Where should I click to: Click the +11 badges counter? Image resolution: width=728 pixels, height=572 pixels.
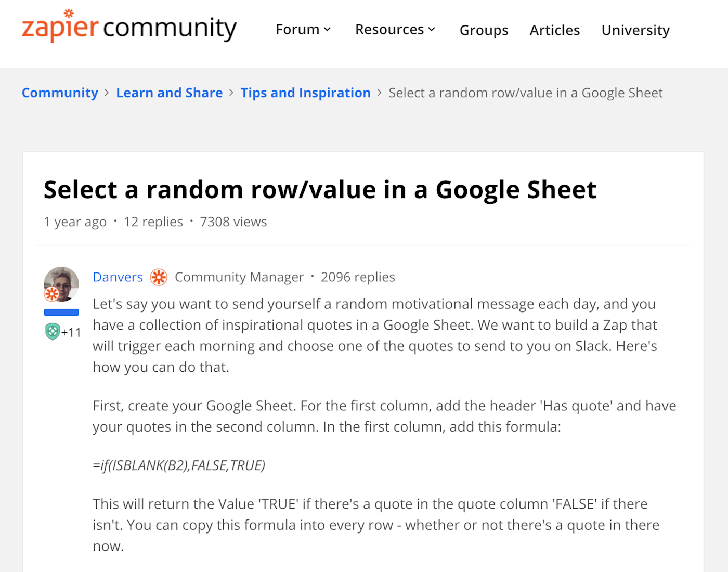(71, 332)
